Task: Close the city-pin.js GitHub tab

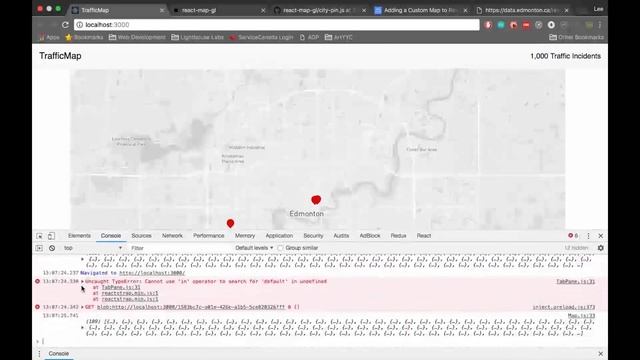Action: 364,10
